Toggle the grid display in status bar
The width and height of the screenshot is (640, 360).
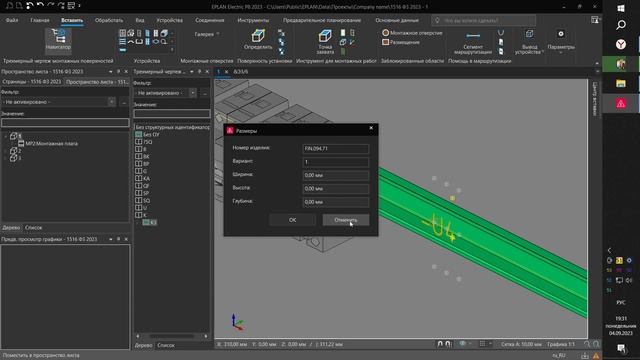482,344
